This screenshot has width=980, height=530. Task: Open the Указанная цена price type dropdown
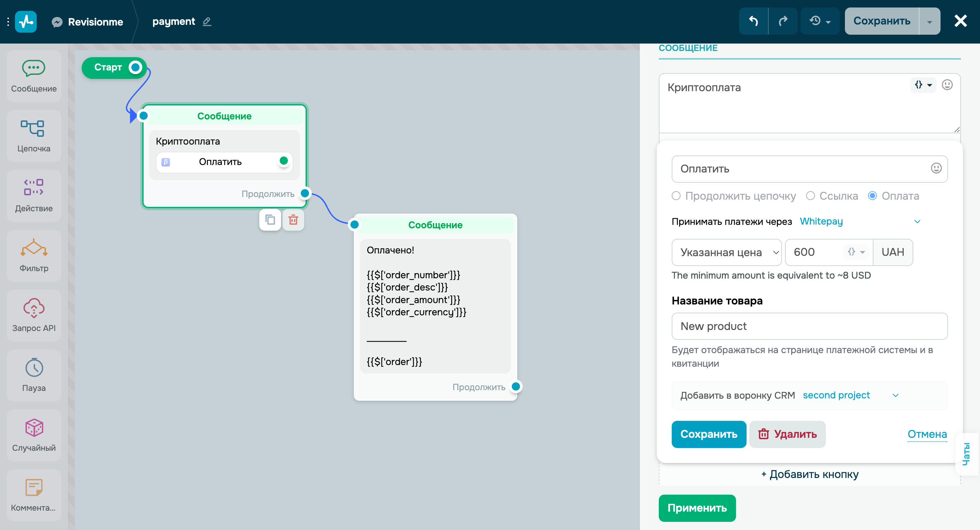click(x=726, y=252)
